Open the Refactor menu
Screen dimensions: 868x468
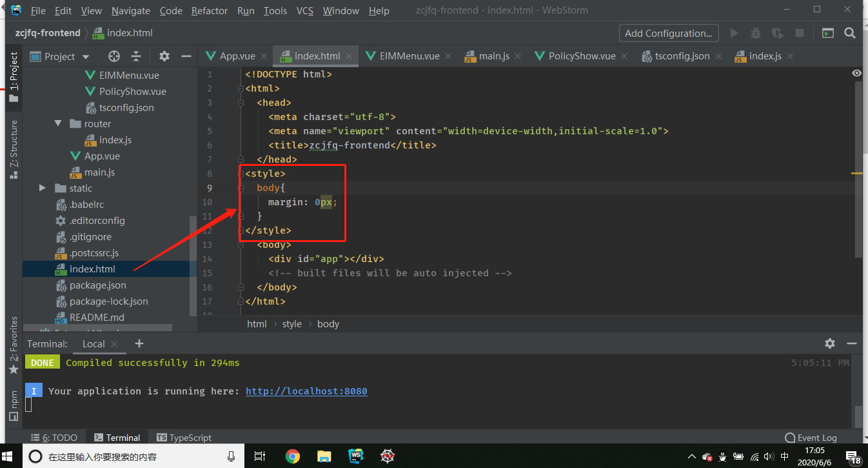tap(209, 10)
